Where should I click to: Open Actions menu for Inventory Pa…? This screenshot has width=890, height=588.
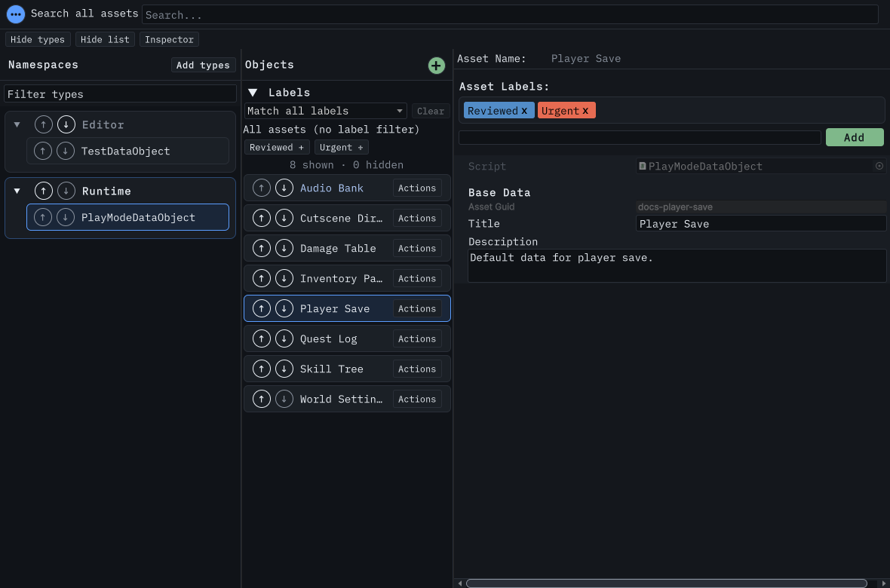click(x=417, y=278)
